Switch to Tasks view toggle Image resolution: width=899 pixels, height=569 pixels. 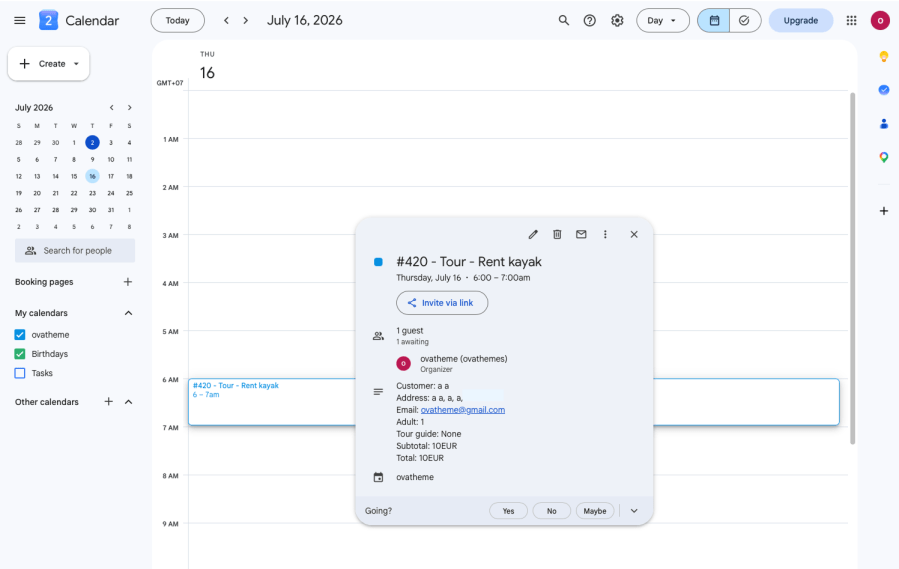pyautogui.click(x=745, y=21)
